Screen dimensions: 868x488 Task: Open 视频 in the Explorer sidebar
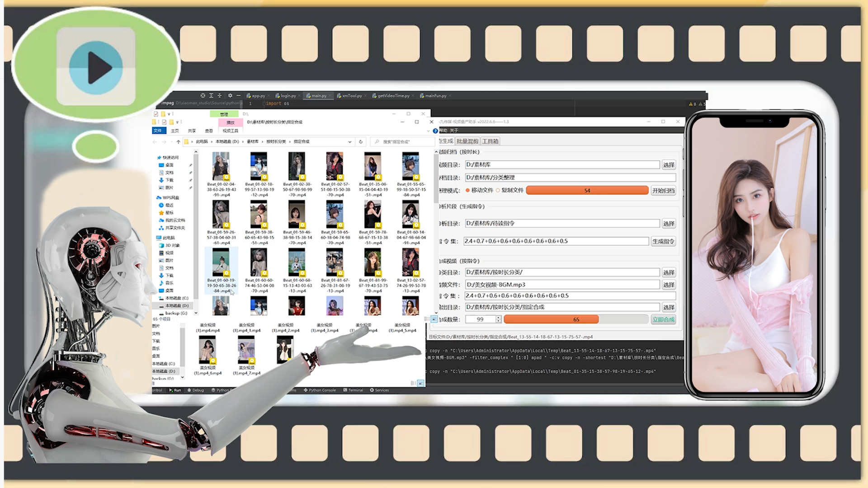click(x=166, y=253)
